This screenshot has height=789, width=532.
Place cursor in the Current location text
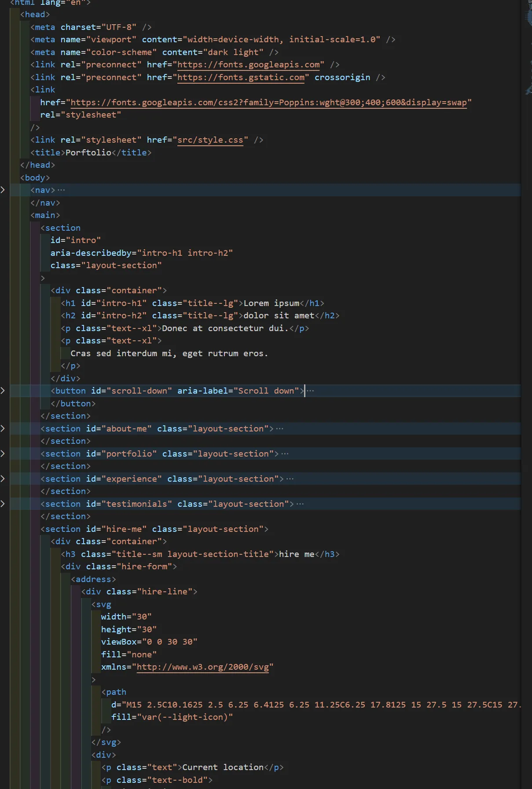pos(223,767)
